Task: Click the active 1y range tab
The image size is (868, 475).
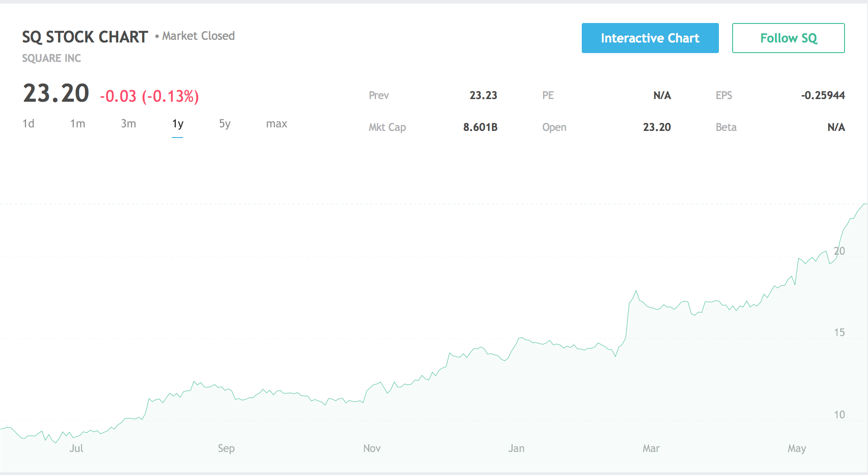Action: pos(177,124)
